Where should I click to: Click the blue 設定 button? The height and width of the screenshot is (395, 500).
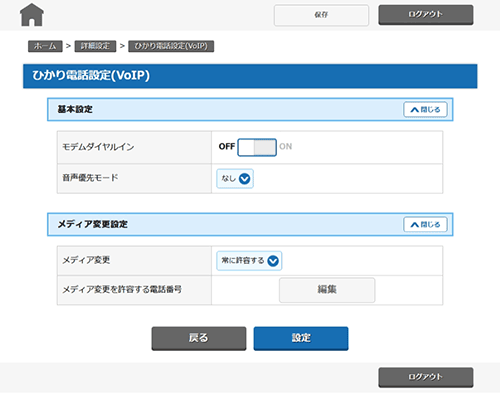click(x=301, y=338)
